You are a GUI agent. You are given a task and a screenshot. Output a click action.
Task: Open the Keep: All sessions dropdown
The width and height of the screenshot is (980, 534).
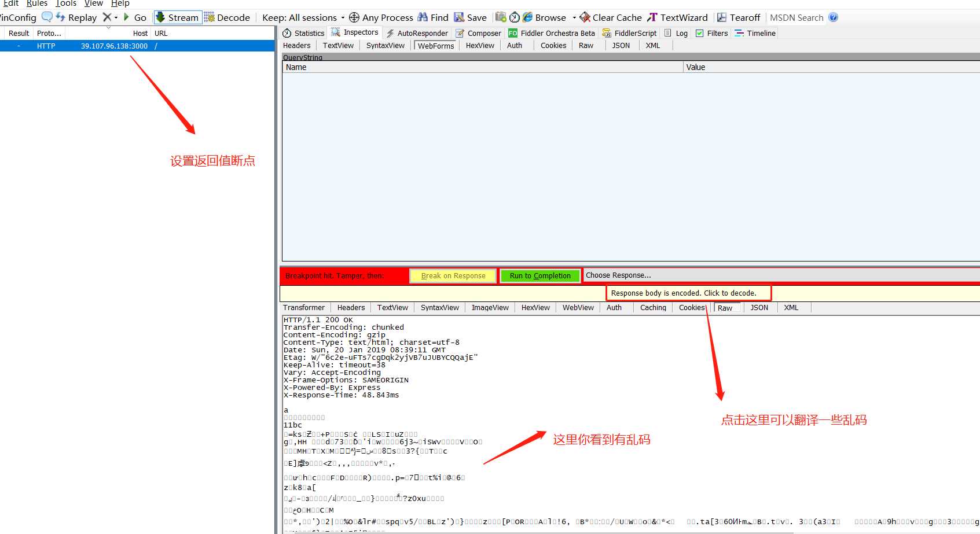(x=303, y=17)
